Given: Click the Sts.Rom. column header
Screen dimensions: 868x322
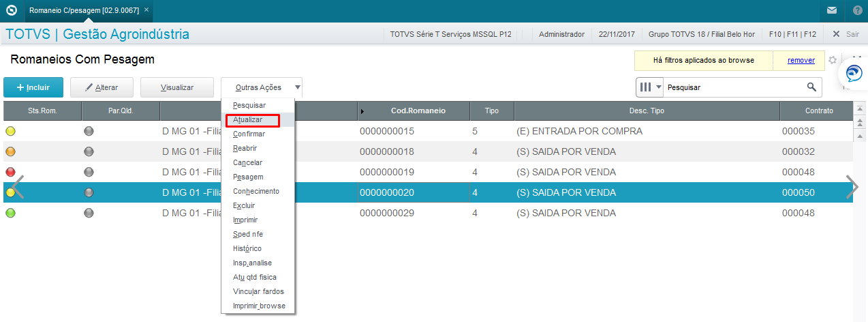Looking at the screenshot, I should pos(42,111).
